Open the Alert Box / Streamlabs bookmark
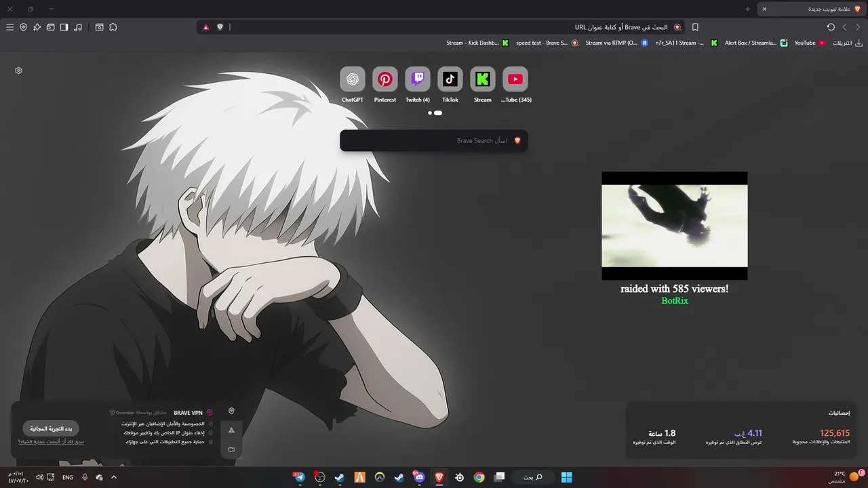This screenshot has width=868, height=488. 755,43
